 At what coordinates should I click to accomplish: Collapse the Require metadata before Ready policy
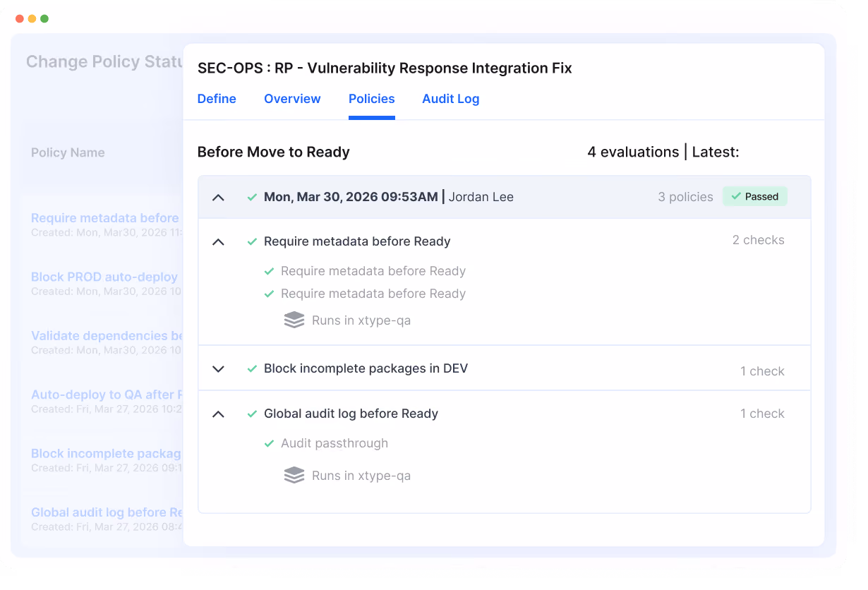pos(219,242)
